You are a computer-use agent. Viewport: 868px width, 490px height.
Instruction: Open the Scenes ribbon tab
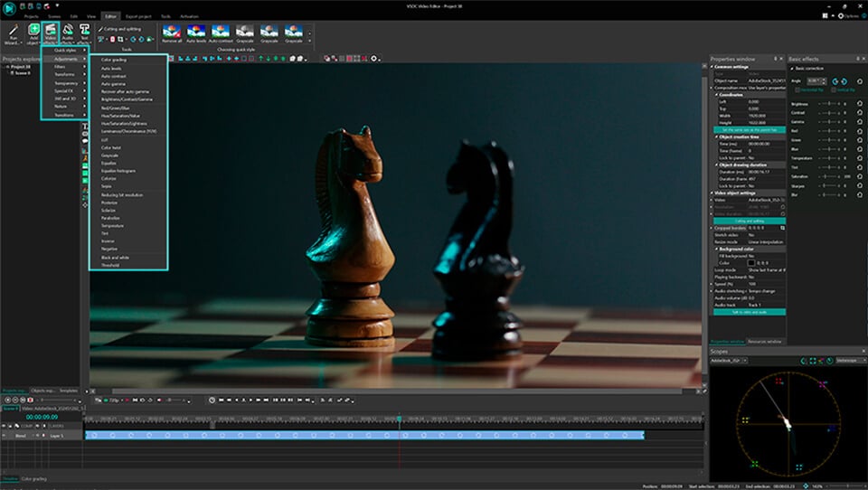point(54,16)
